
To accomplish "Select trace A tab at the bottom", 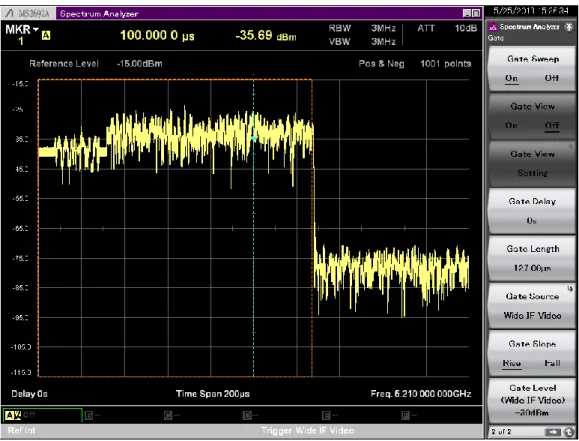I will pos(42,416).
